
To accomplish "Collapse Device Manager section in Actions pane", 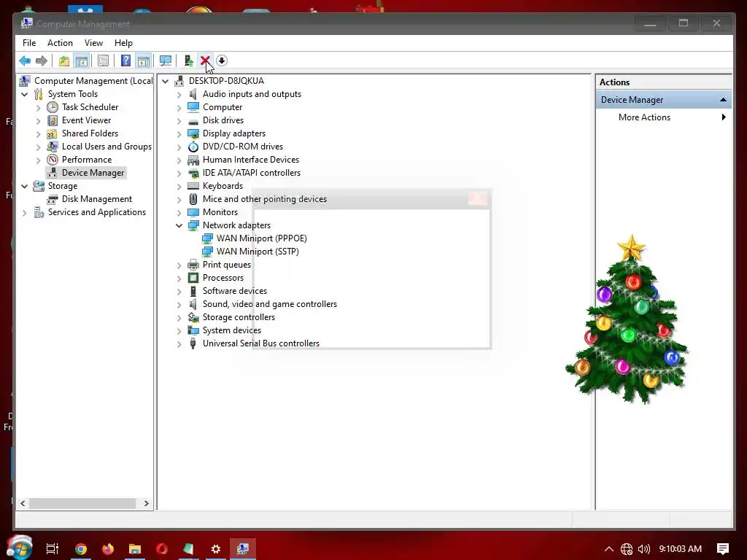I will pyautogui.click(x=723, y=100).
